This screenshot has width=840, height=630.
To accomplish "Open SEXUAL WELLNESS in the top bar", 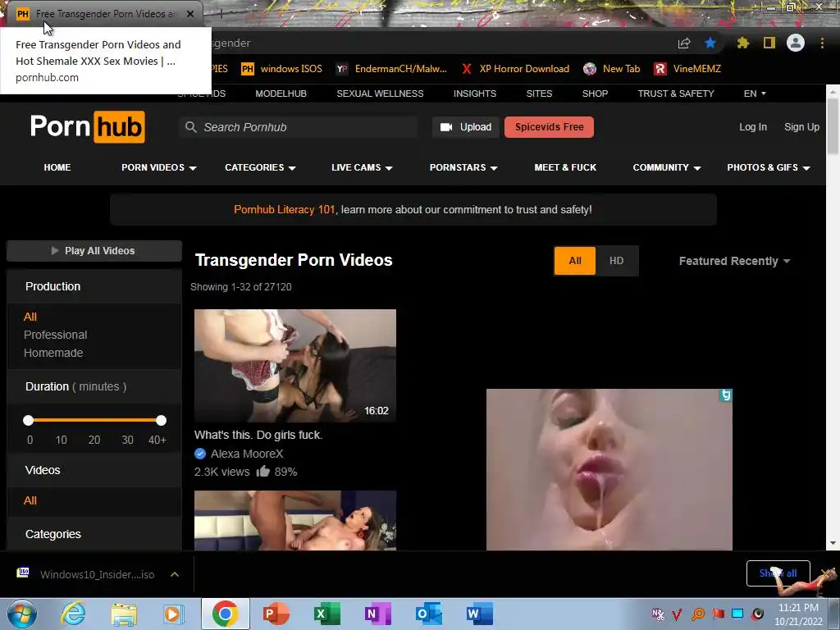I will click(x=380, y=94).
